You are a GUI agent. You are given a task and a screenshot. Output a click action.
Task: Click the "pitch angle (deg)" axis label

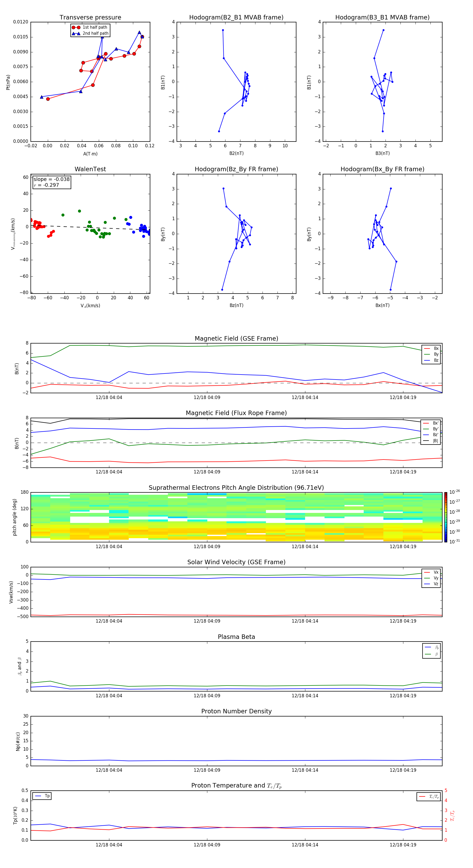[14, 517]
